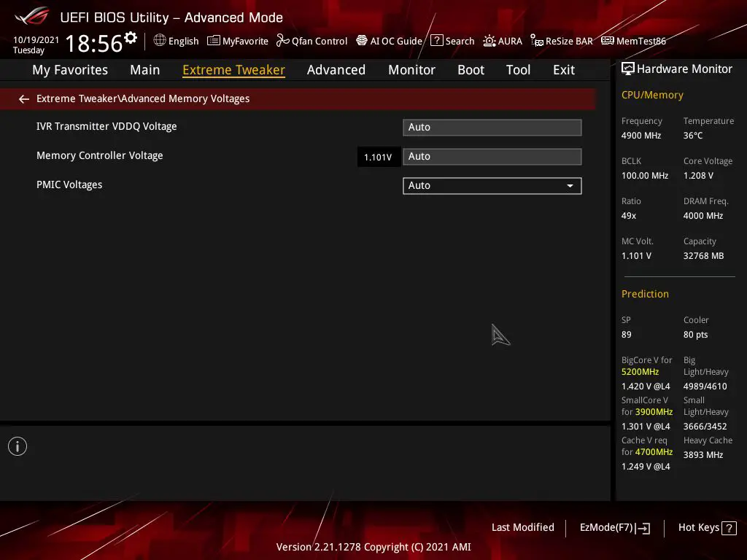Click the 10/19/2021 date text
Screen dimensions: 747x560
click(x=36, y=40)
